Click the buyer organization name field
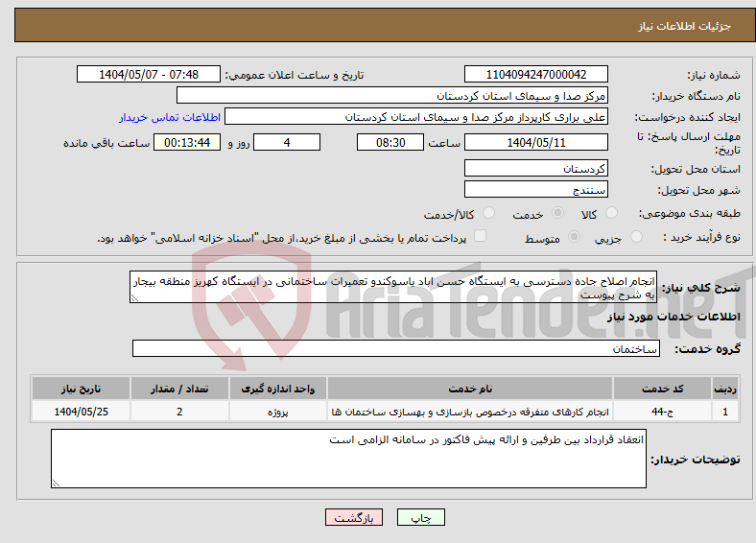 (x=392, y=96)
